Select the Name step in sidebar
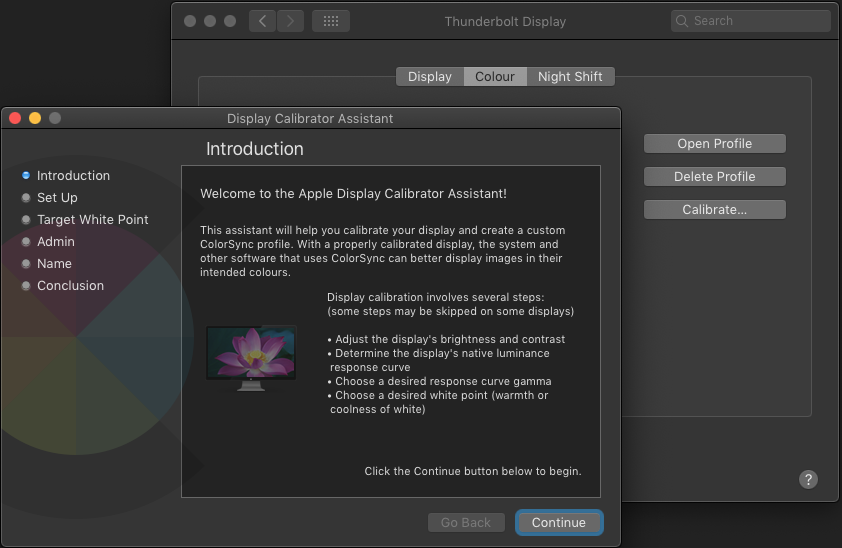Image resolution: width=842 pixels, height=548 pixels. click(x=46, y=264)
